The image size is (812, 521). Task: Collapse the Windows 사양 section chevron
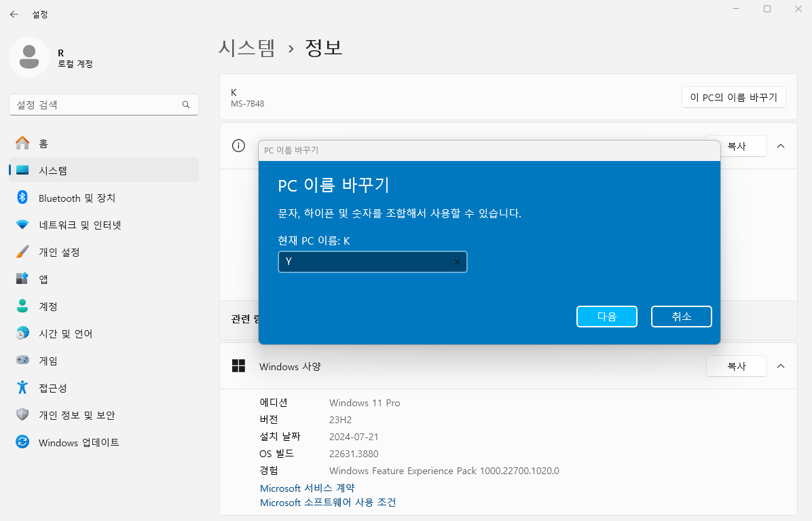[780, 366]
